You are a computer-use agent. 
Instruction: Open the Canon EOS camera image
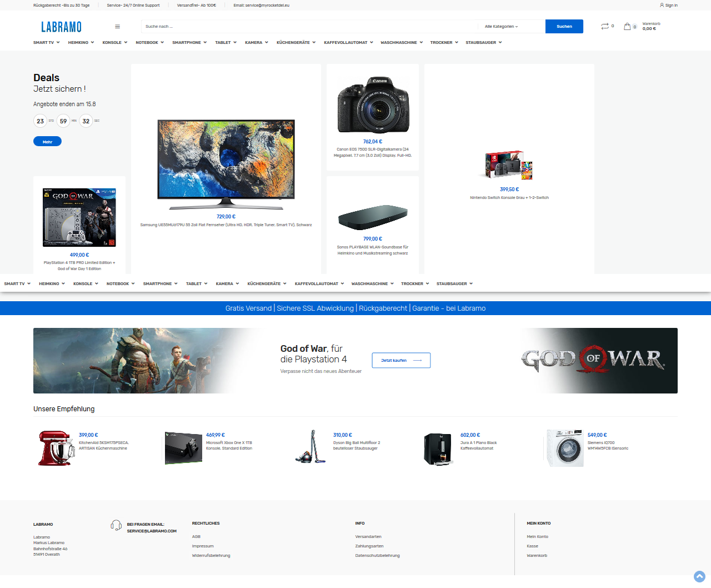373,105
